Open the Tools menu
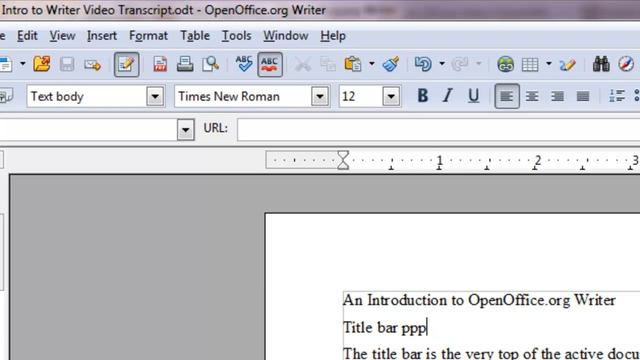Screen dimensions: 640x360 tap(236, 36)
